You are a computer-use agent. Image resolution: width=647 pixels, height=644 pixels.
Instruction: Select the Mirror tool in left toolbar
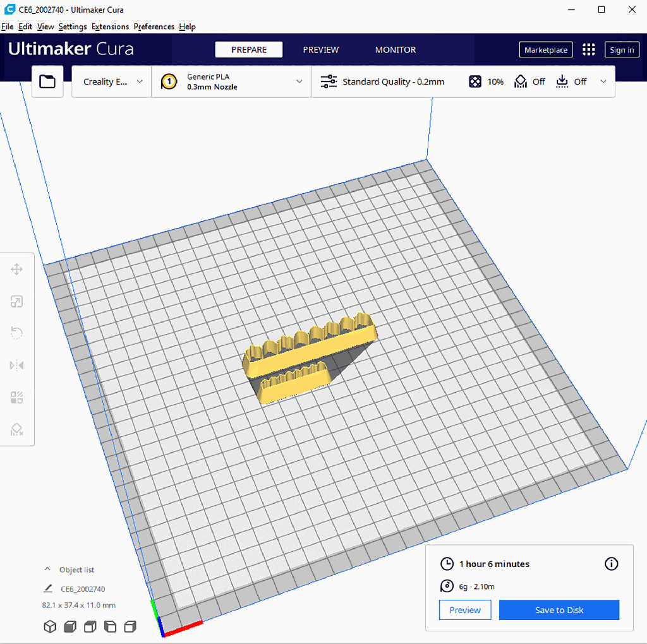17,366
